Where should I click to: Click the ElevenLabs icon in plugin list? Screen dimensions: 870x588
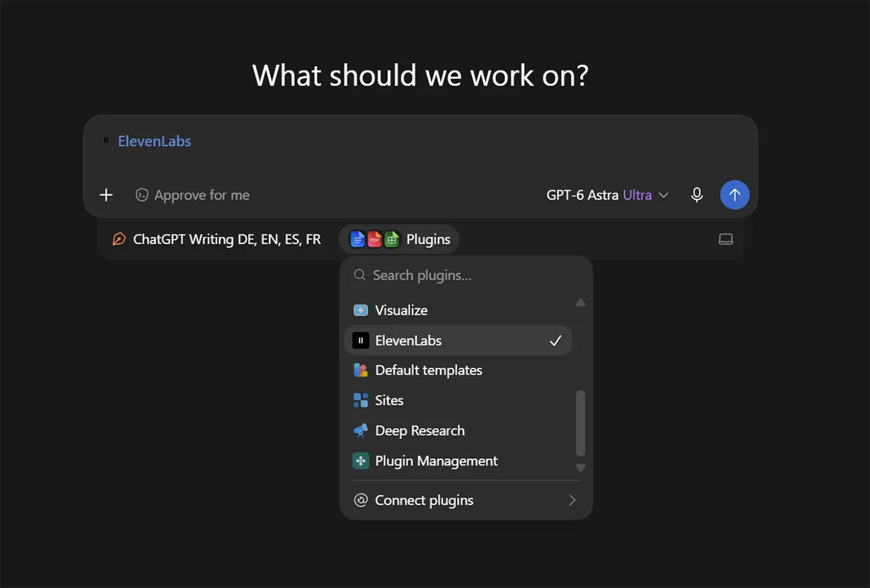360,341
